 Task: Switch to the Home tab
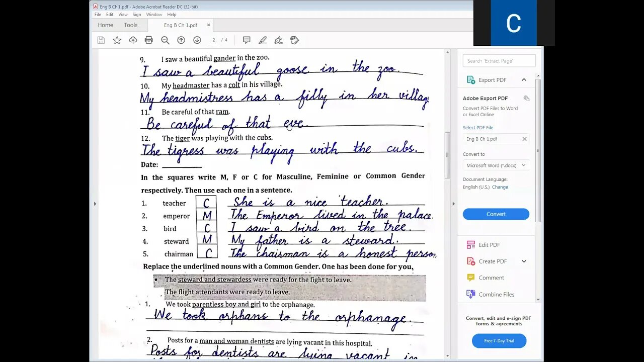coord(105,25)
